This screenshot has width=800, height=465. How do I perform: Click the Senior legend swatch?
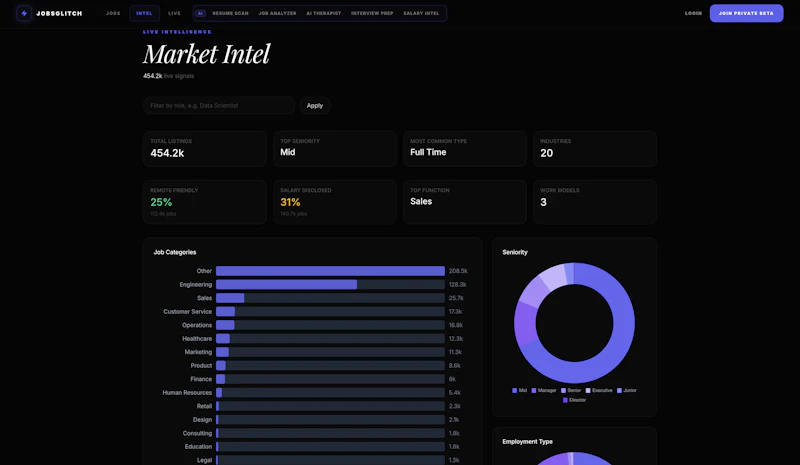point(563,390)
